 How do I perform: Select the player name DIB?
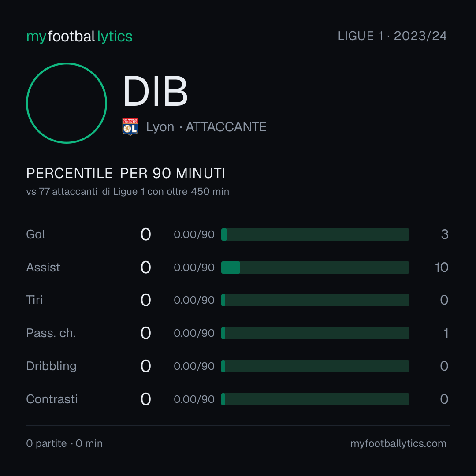pyautogui.click(x=155, y=91)
